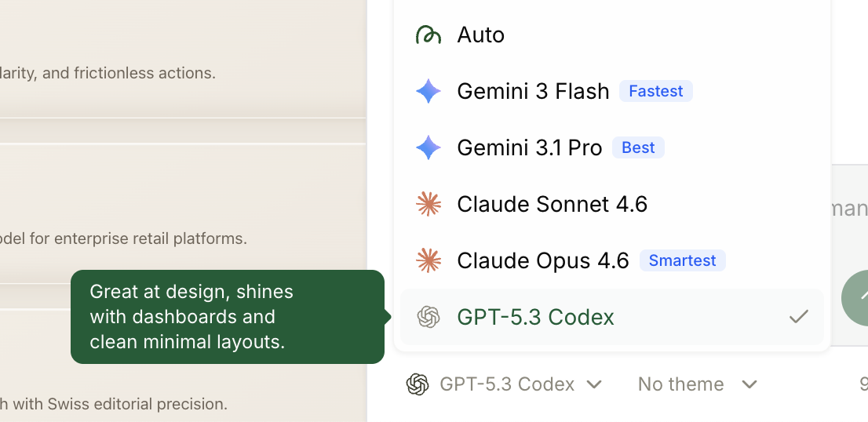This screenshot has width=868, height=422.
Task: Click the green circular send arrow button
Action: (x=859, y=298)
